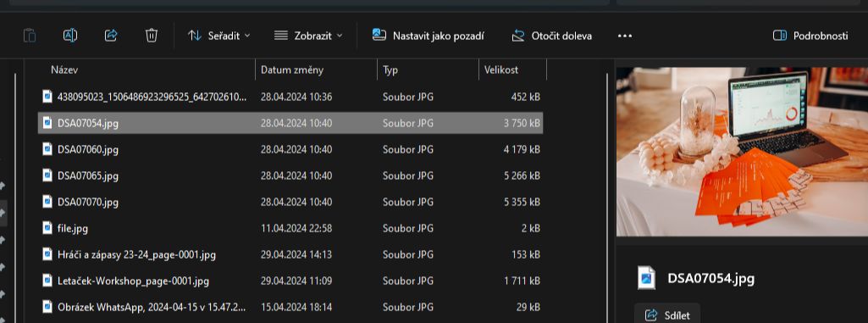Click the Velikost column header
Image resolution: width=868 pixels, height=323 pixels.
click(x=501, y=70)
